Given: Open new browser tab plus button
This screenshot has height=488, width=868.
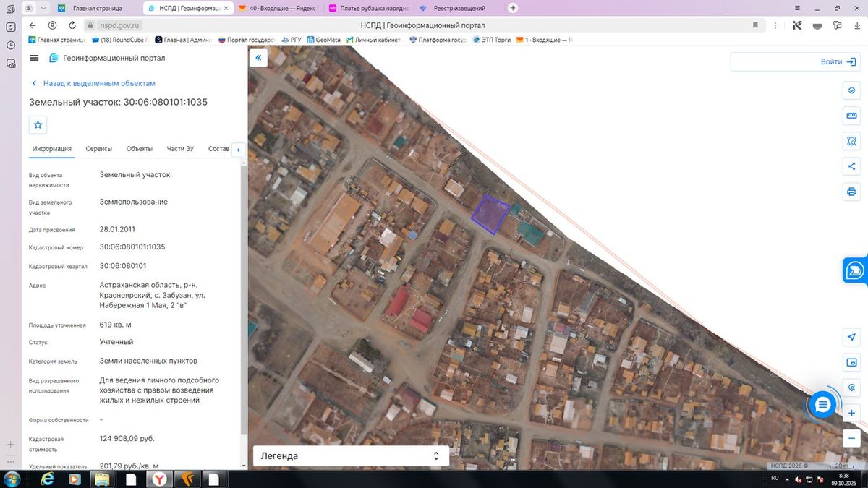Looking at the screenshot, I should point(513,8).
